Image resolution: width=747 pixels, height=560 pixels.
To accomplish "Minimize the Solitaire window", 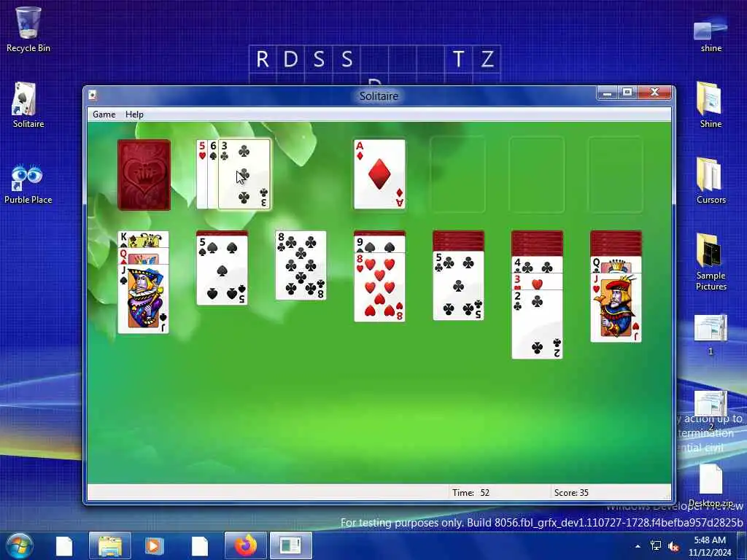I will tap(607, 93).
